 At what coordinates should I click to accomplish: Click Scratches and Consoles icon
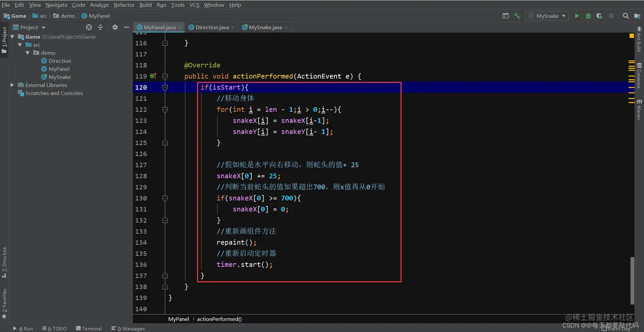click(20, 93)
